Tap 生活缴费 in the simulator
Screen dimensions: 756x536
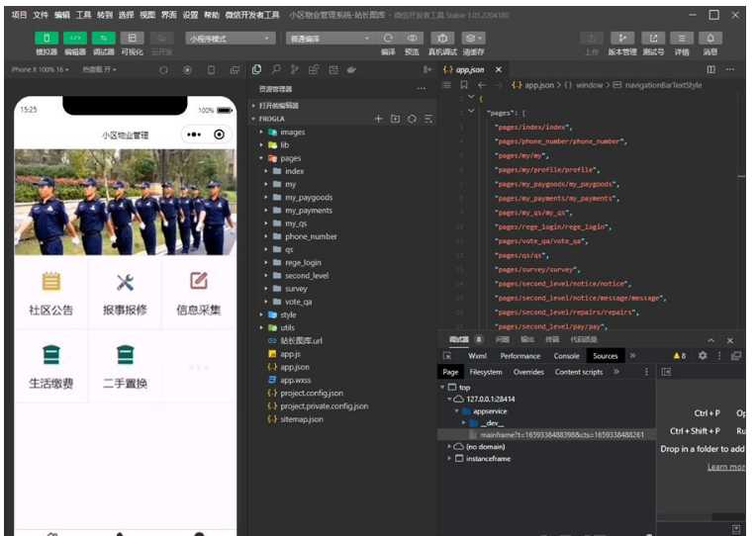(51, 366)
